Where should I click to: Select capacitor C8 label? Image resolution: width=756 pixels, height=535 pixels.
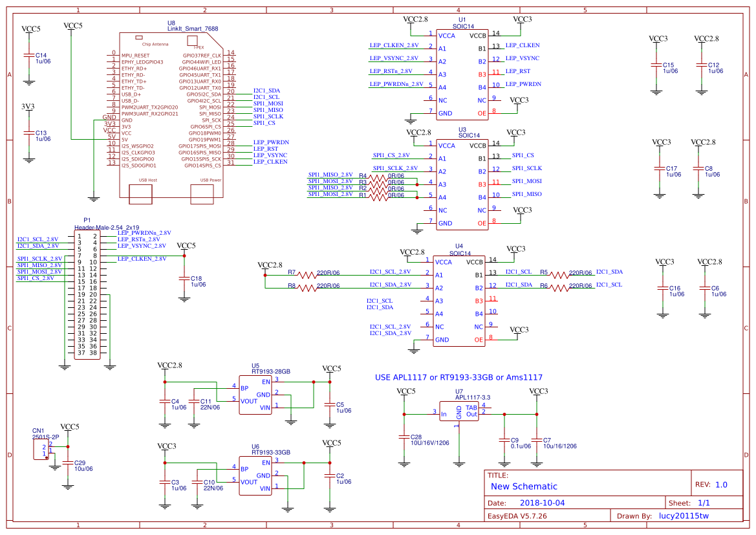[x=713, y=171]
